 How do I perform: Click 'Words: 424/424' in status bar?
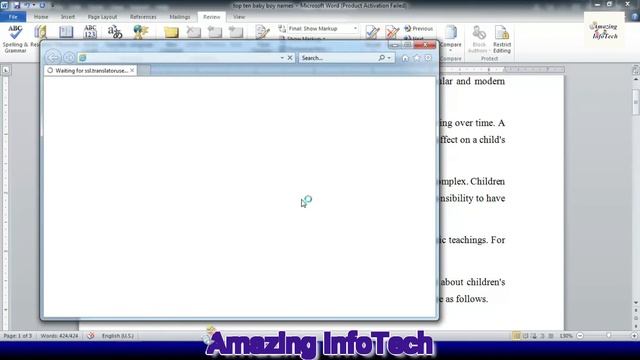[x=59, y=336]
